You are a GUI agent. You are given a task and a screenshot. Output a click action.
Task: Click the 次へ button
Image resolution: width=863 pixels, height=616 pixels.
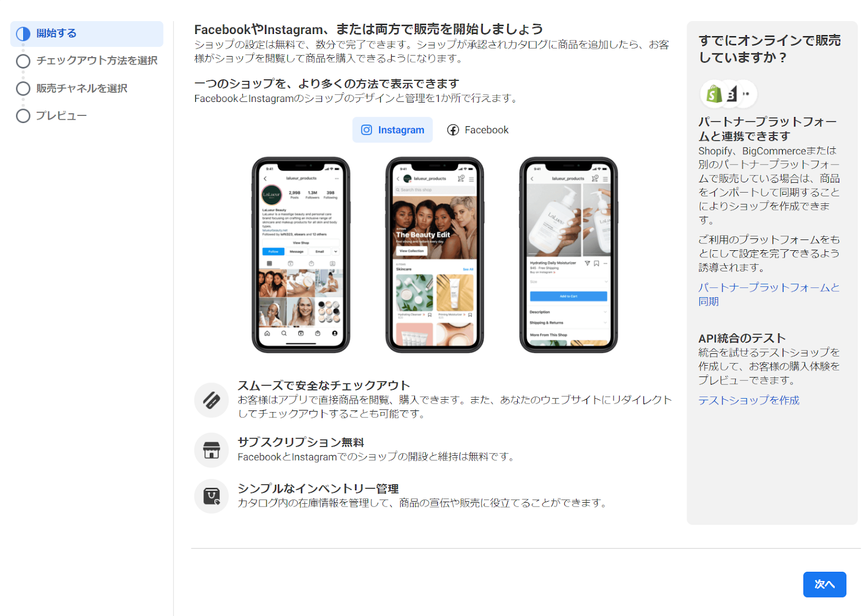click(x=824, y=584)
